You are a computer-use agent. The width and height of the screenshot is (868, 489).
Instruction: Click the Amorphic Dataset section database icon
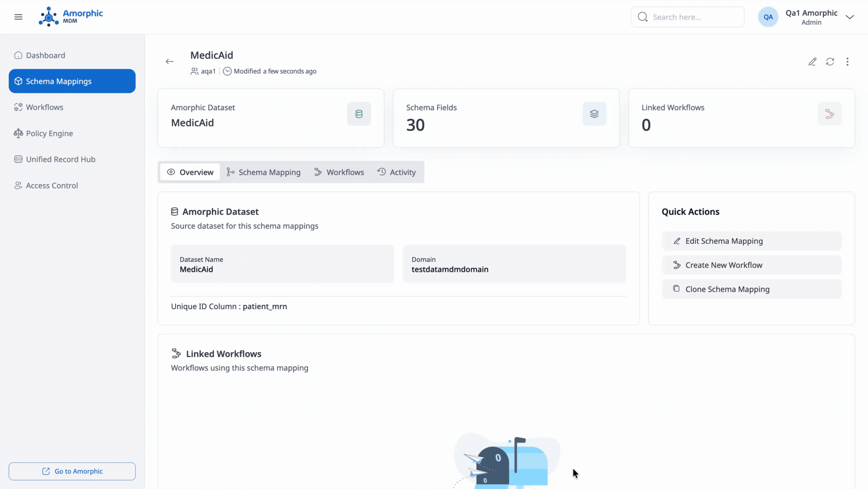pos(175,212)
